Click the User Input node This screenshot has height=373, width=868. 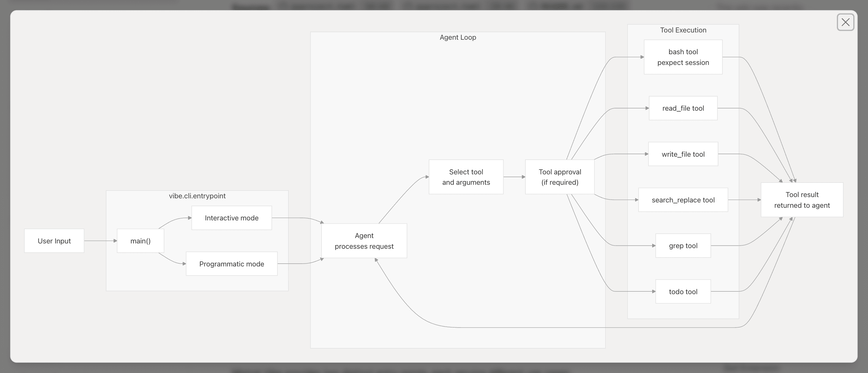pos(54,241)
